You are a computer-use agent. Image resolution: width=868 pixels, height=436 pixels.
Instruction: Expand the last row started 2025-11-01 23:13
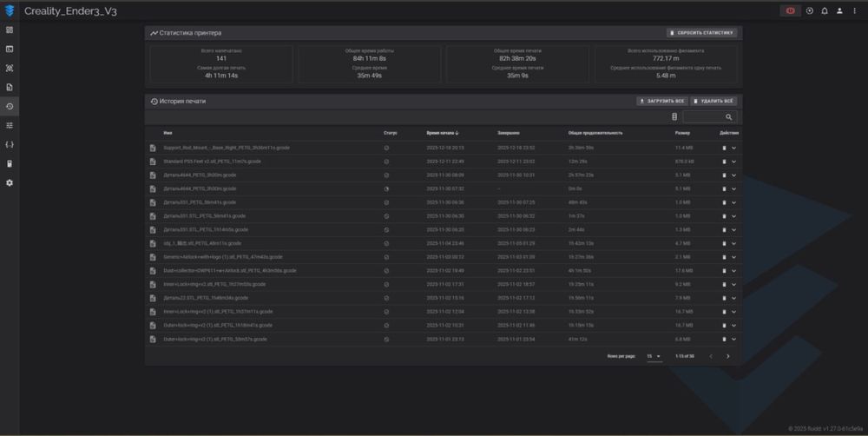[734, 339]
